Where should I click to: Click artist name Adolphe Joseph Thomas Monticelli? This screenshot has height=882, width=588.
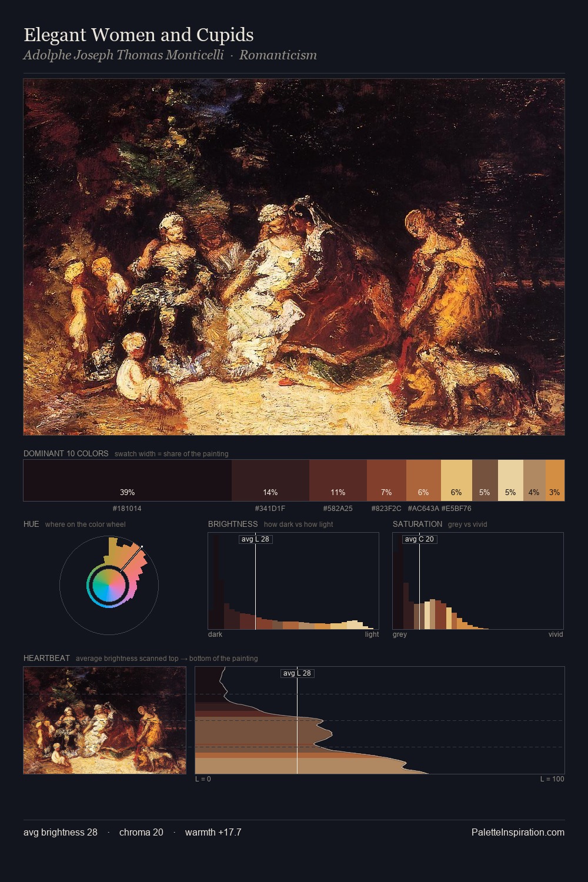tap(123, 55)
